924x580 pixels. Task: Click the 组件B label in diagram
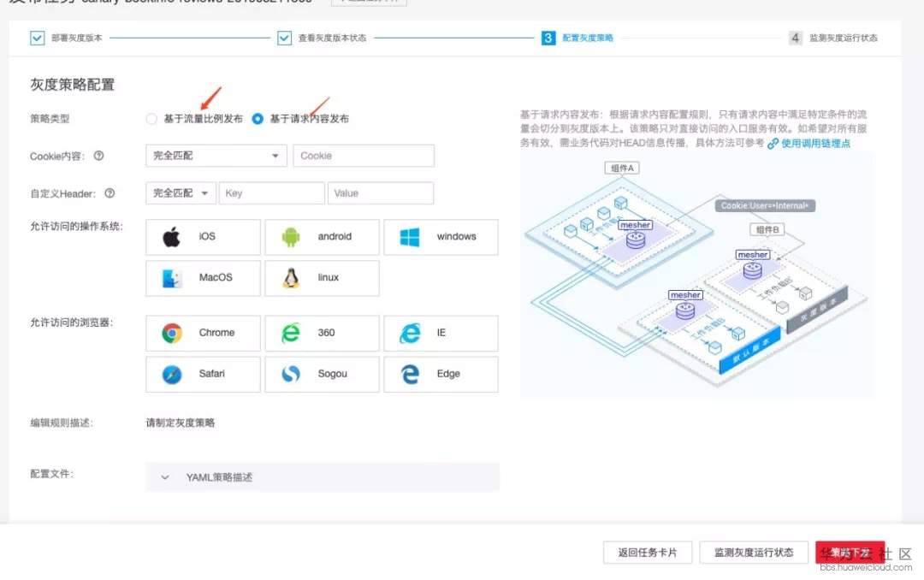pyautogui.click(x=767, y=230)
